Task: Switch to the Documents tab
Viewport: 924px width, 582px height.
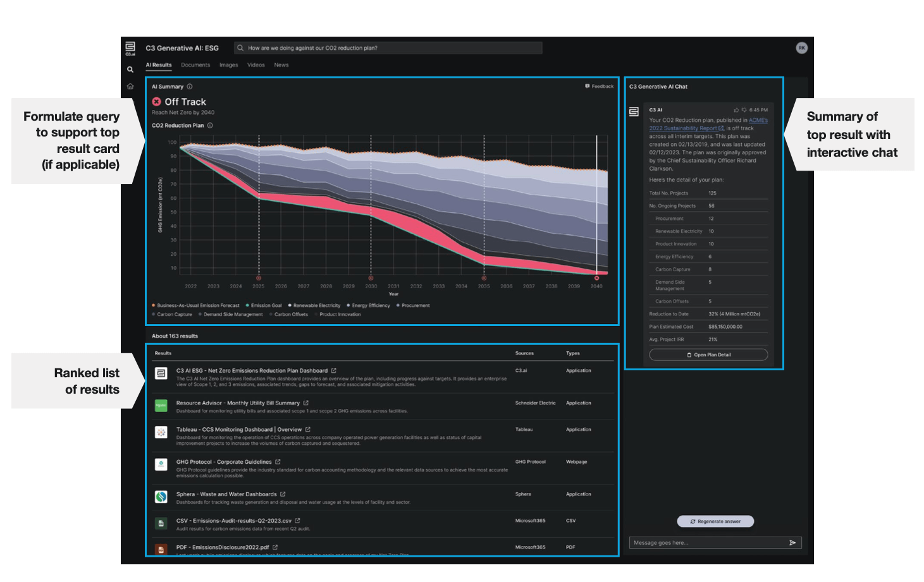Action: pyautogui.click(x=195, y=65)
